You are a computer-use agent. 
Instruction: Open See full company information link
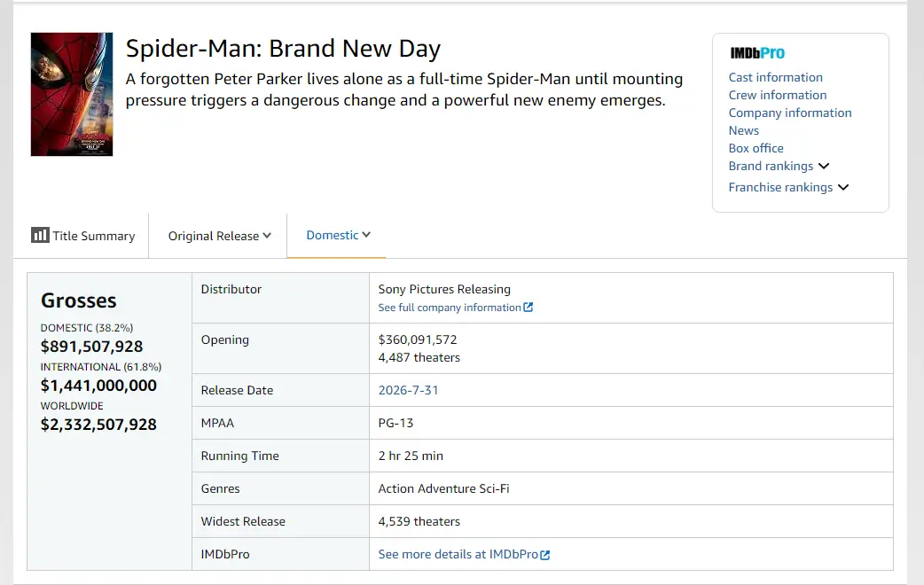pos(450,308)
